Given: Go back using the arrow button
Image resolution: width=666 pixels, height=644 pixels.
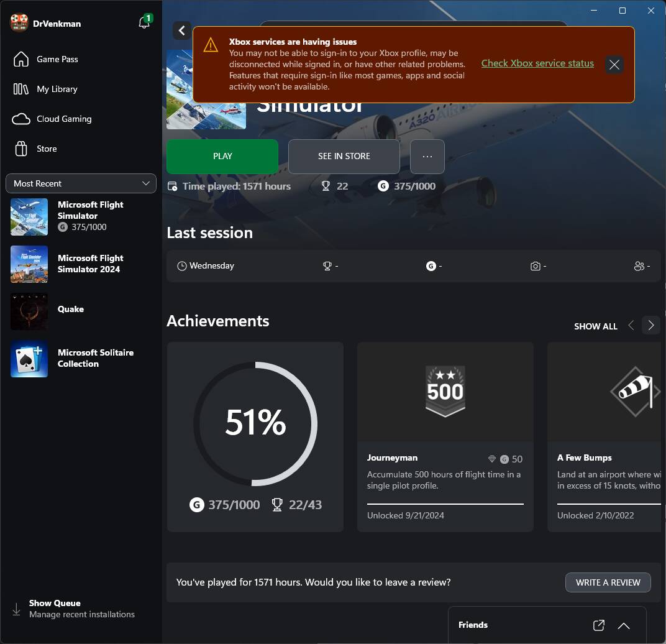Looking at the screenshot, I should [181, 30].
